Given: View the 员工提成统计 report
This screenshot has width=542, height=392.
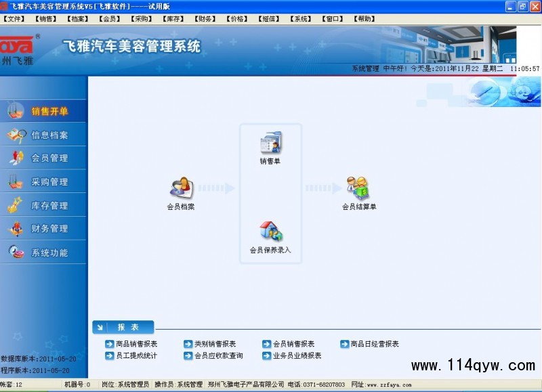Looking at the screenshot, I should [x=136, y=355].
